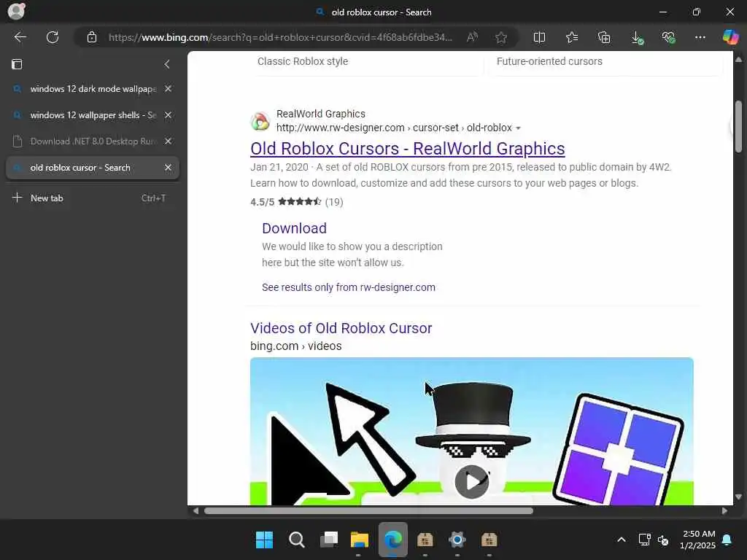Open Task View on the taskbar
Screen dimensions: 747x560
[x=329, y=540]
